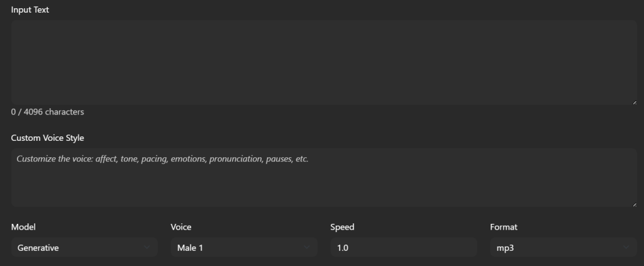Click the "Input Text" label
This screenshot has height=266, width=644.
tap(30, 10)
